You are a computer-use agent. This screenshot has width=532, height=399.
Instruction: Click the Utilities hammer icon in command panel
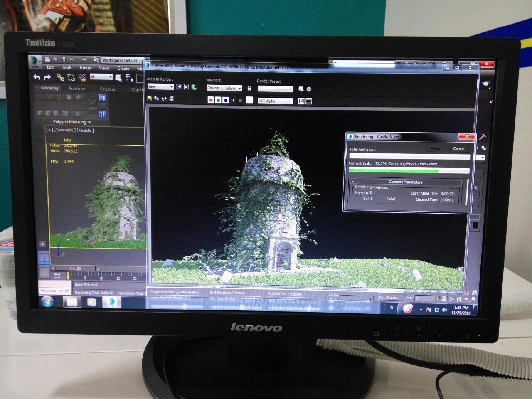point(482,137)
